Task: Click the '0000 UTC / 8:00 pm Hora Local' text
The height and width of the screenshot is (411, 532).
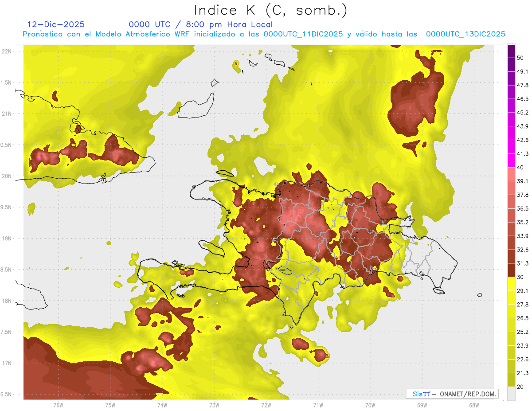Action: pyautogui.click(x=200, y=24)
